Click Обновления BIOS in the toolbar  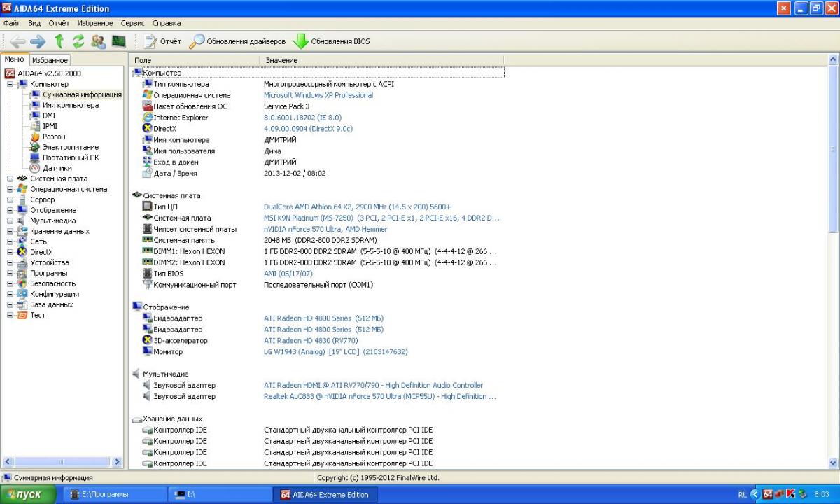tap(332, 41)
